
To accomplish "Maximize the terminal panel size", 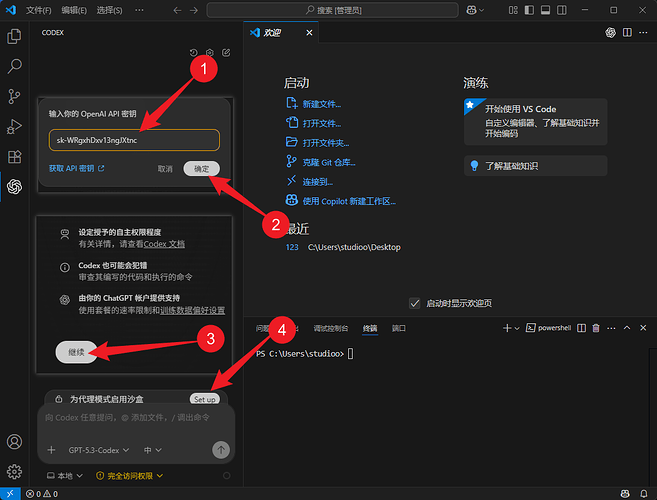I will [627, 328].
